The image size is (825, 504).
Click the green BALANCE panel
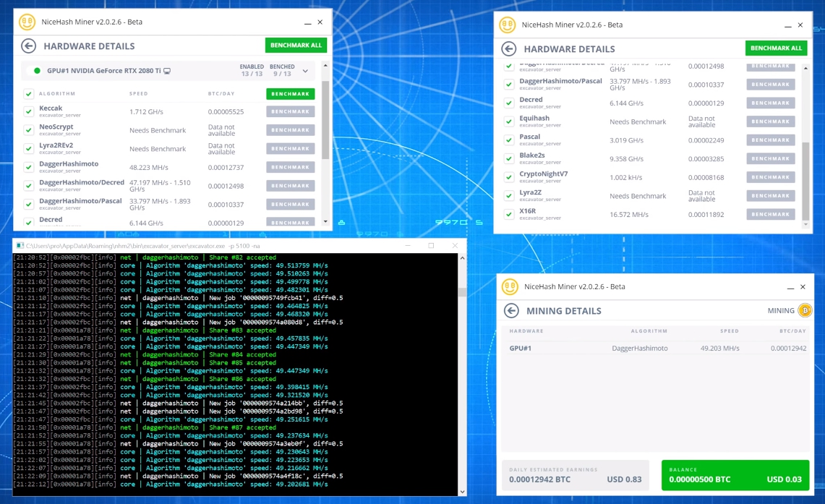tap(735, 475)
